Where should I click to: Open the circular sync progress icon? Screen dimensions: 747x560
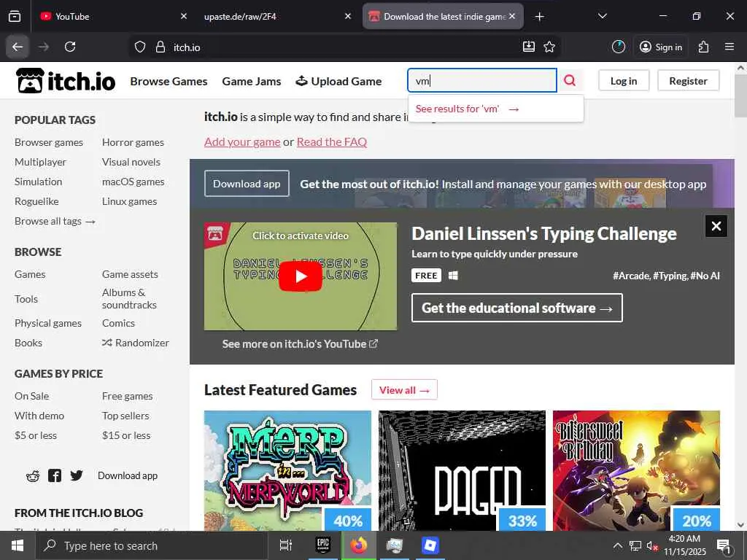click(x=619, y=47)
